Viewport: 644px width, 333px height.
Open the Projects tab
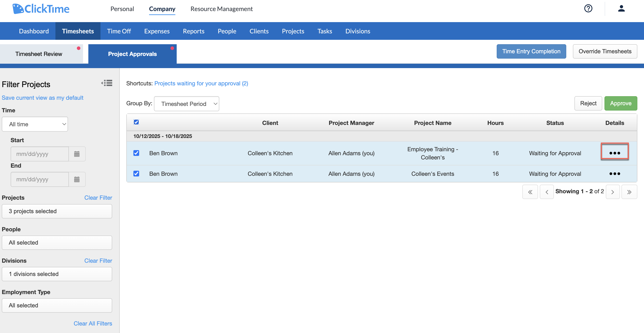coord(293,31)
